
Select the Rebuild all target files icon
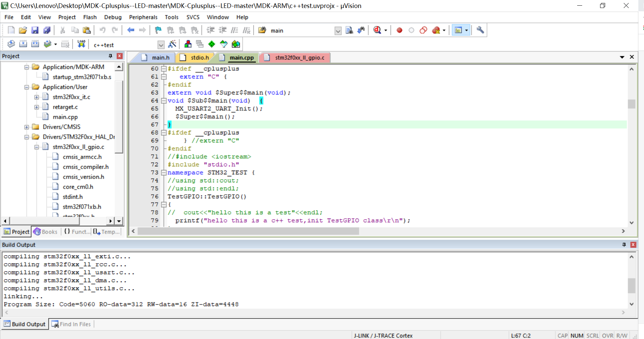coord(35,44)
